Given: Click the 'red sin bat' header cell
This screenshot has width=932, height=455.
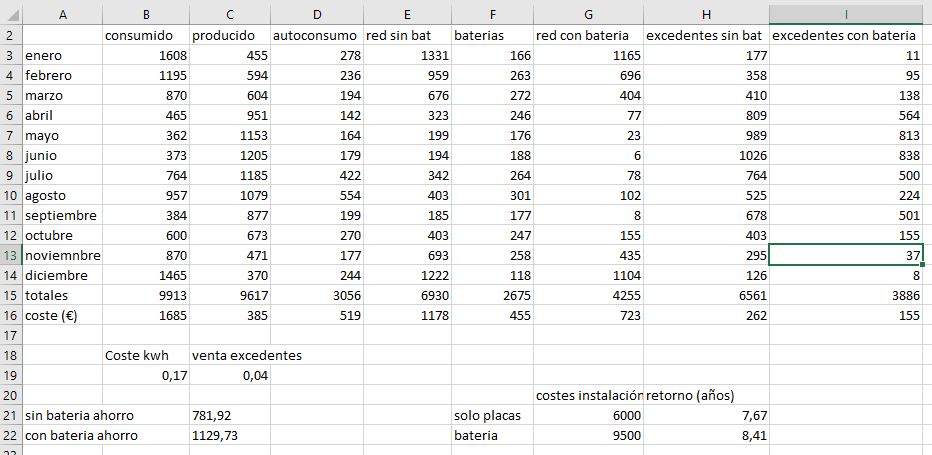Looking at the screenshot, I should click(407, 36).
